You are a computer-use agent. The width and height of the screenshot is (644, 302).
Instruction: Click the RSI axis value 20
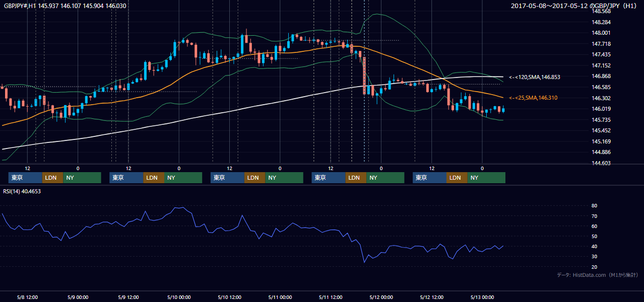coord(594,267)
